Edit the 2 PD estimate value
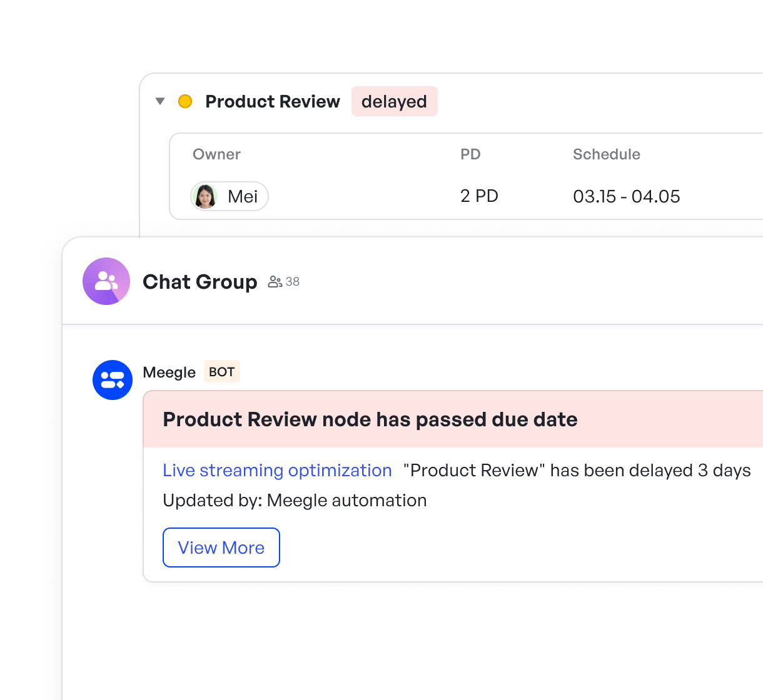763x700 pixels. 479,196
